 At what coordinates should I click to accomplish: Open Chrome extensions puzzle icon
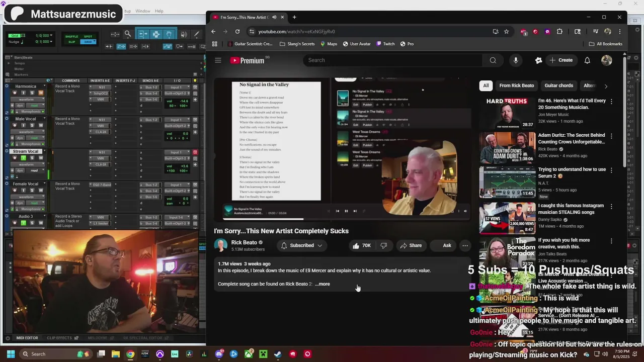(559, 31)
